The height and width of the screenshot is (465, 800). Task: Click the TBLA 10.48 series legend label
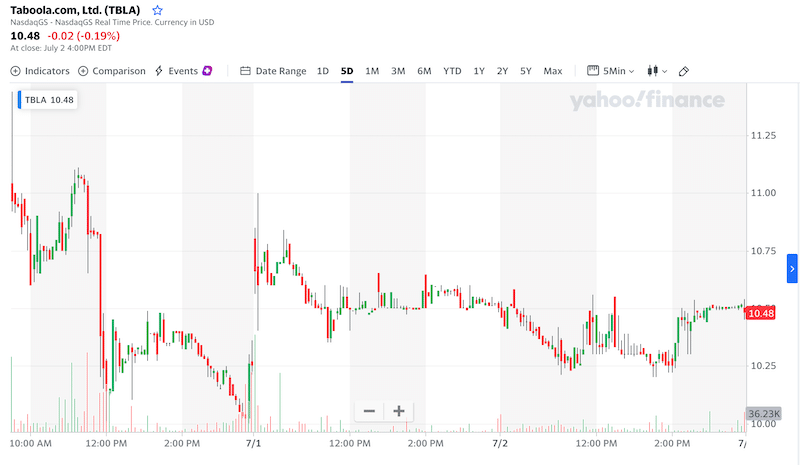click(x=47, y=100)
